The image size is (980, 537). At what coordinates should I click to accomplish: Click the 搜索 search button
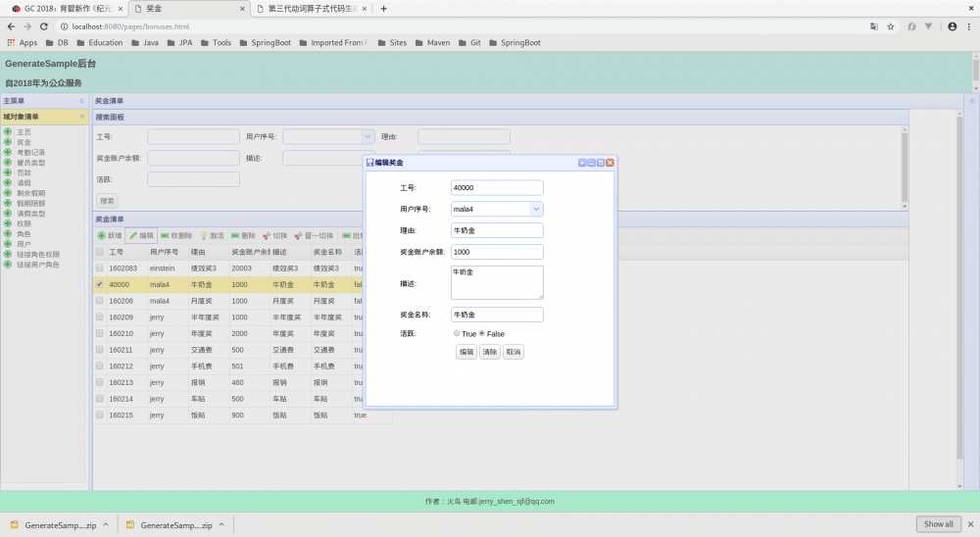tap(107, 201)
